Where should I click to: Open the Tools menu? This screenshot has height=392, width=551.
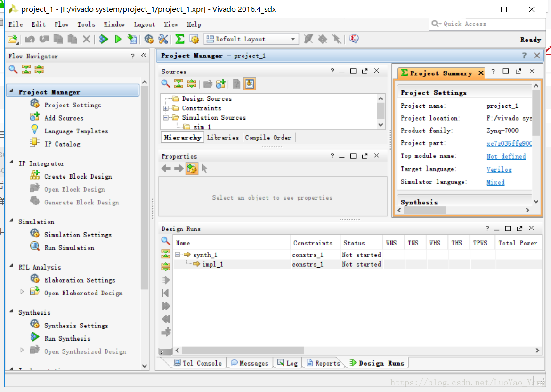click(x=86, y=24)
